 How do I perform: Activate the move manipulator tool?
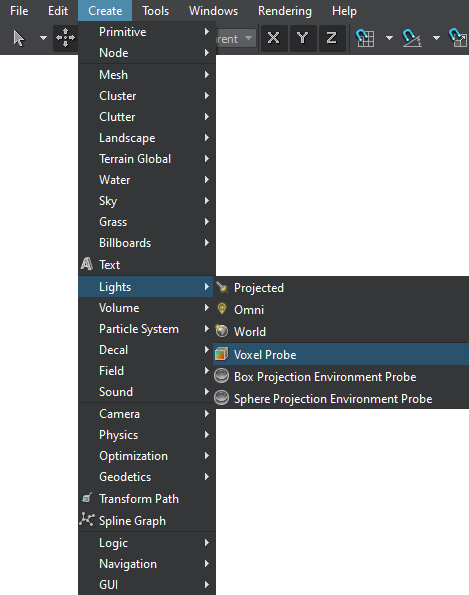point(65,38)
